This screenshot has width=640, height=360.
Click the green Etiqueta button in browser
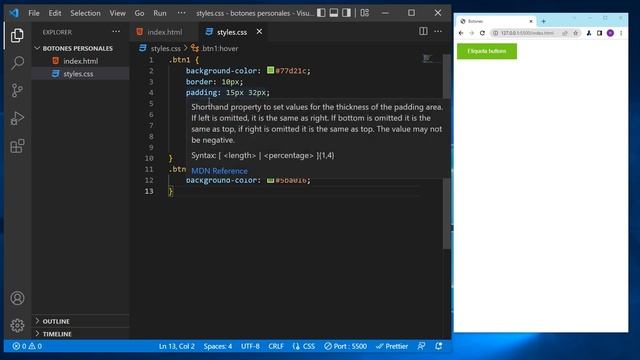point(487,51)
